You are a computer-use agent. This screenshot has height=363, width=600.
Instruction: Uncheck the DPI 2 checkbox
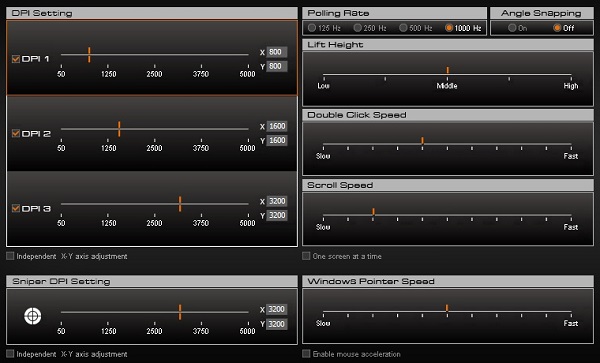tap(16, 133)
